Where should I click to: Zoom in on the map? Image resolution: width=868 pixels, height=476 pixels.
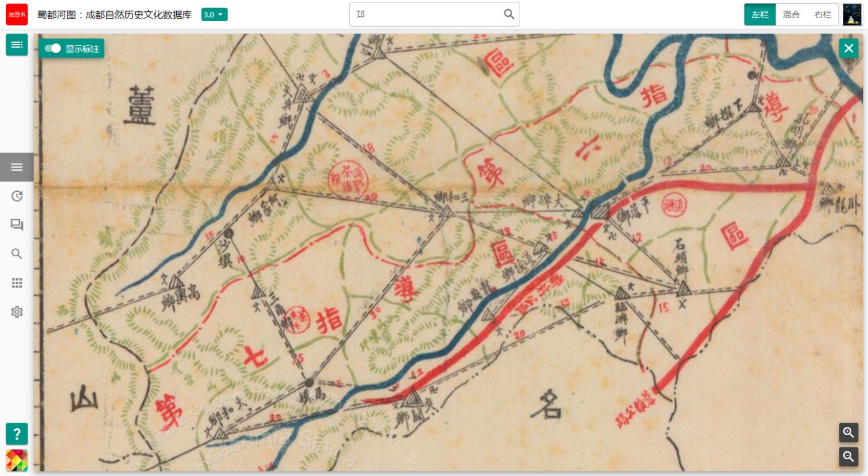pos(849,433)
